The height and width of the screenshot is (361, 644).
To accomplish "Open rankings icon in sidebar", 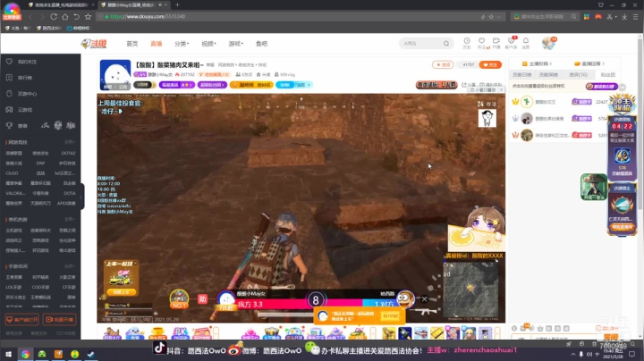I will point(9,78).
